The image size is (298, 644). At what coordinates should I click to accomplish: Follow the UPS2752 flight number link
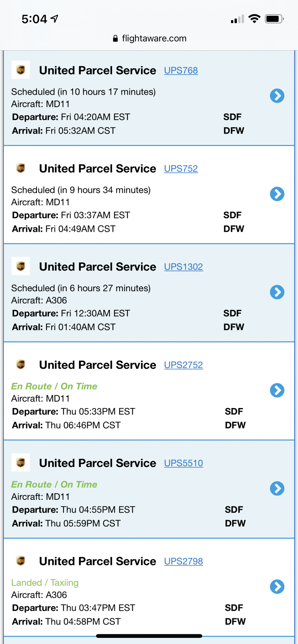(x=183, y=365)
